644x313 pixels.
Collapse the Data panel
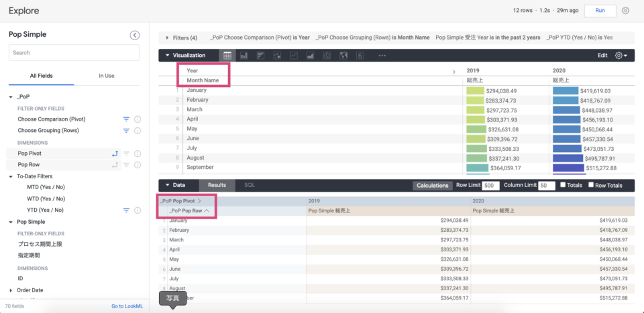point(168,186)
